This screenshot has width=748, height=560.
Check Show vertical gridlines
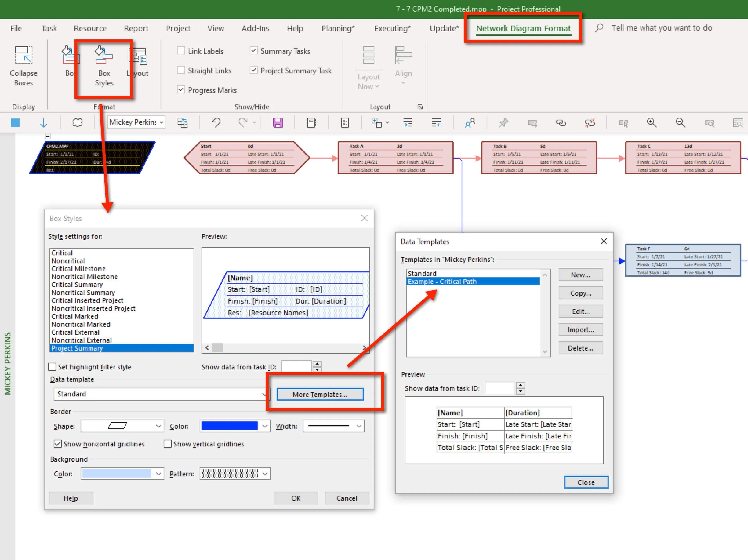[x=167, y=444]
